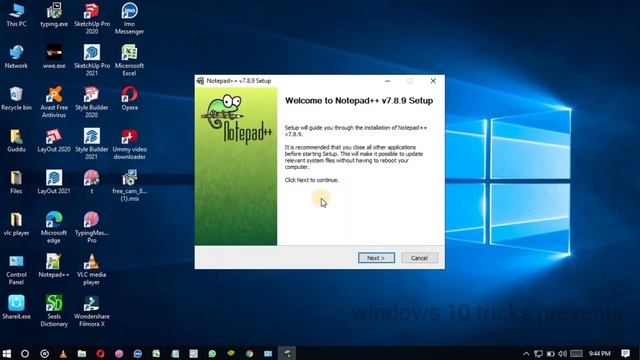
Task: Select VLC media player desktop shortcut
Action: click(x=92, y=269)
